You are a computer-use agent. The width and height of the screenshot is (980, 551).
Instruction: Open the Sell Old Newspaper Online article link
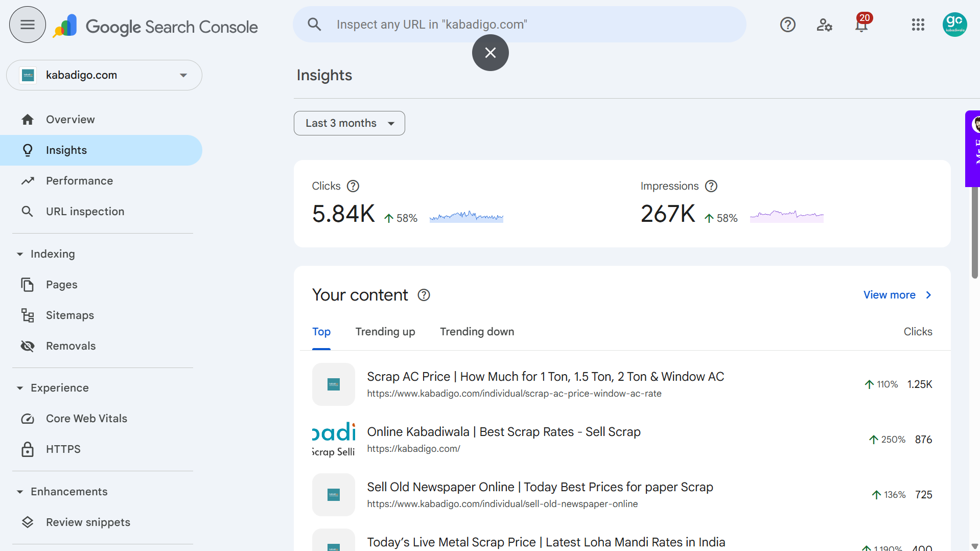[540, 487]
